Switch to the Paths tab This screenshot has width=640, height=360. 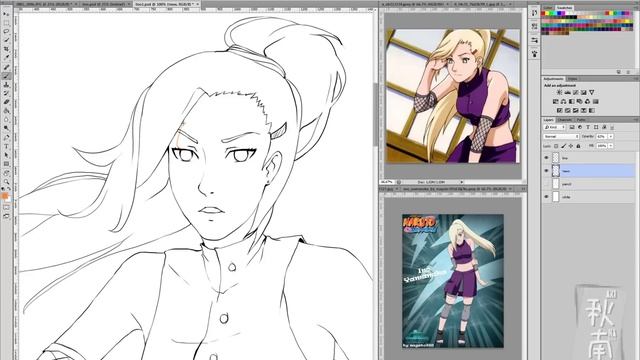coord(581,120)
